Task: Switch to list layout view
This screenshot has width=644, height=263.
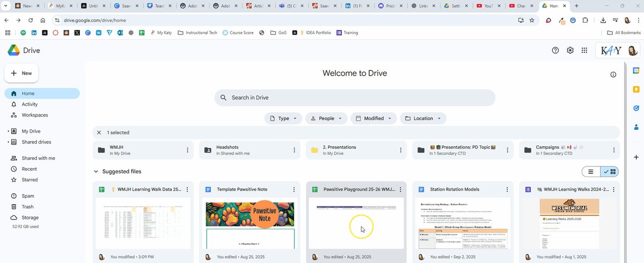Action: (x=591, y=172)
